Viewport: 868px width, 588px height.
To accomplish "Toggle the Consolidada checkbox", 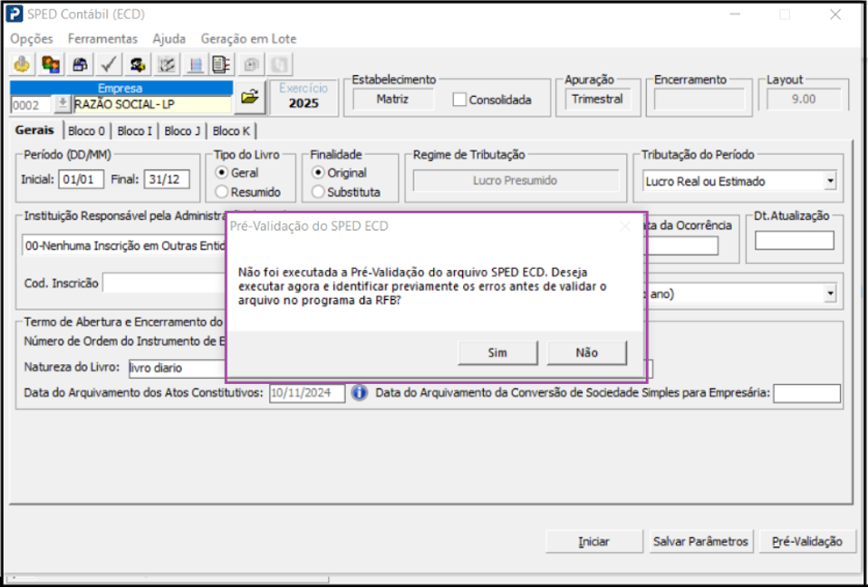I will [458, 100].
